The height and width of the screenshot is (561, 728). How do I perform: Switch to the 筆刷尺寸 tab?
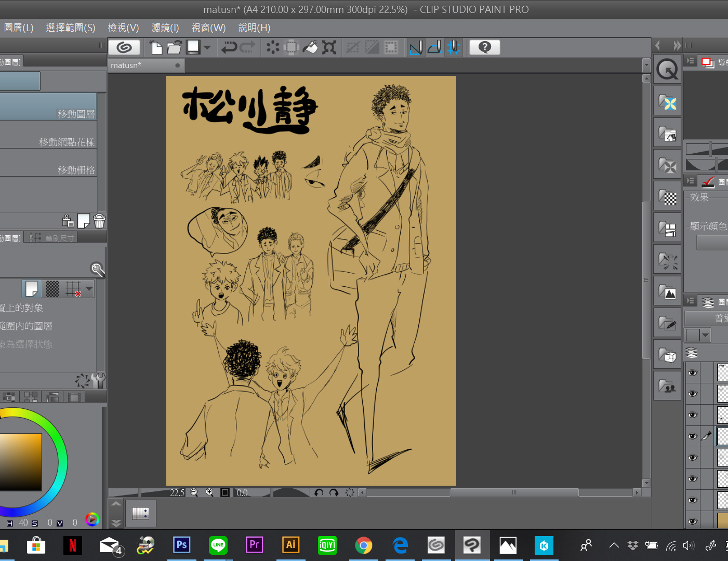51,237
